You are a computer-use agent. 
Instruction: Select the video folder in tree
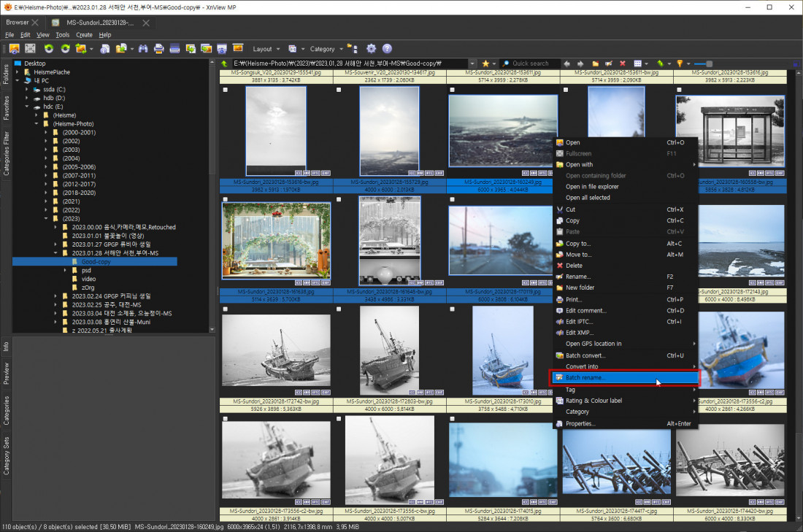click(88, 279)
